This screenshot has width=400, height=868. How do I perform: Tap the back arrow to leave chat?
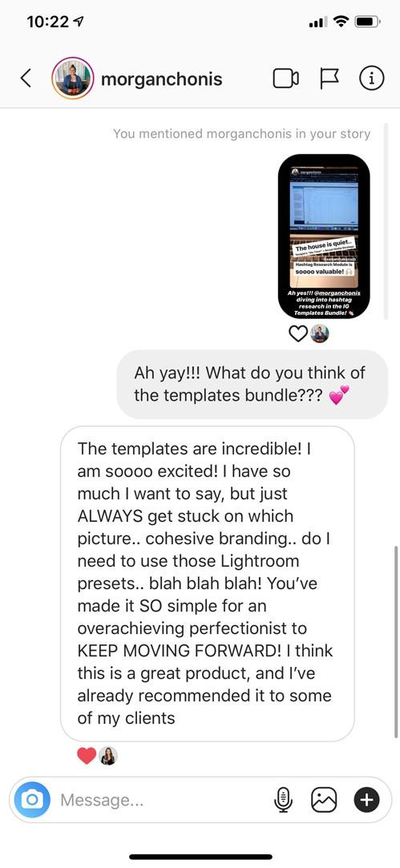(x=26, y=79)
